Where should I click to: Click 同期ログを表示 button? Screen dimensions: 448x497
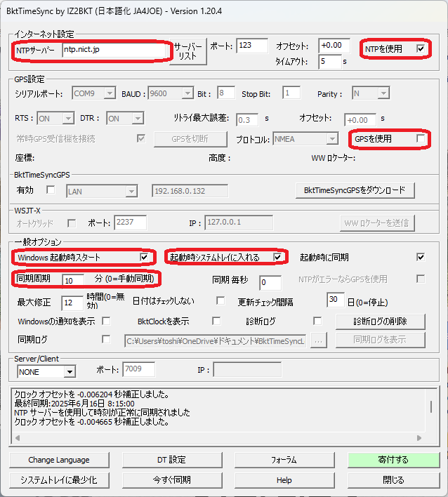click(x=380, y=340)
